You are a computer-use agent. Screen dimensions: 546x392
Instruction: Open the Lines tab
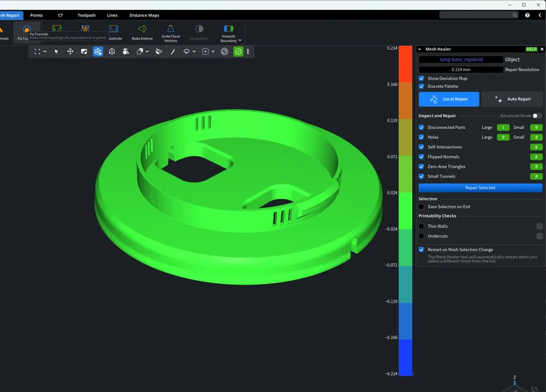[112, 15]
